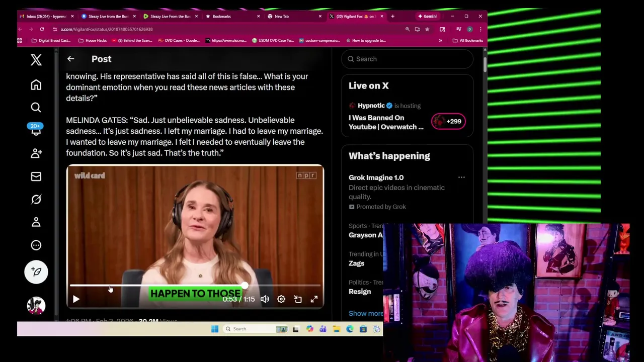Click the X Search field
644x362 pixels.
[x=407, y=59]
